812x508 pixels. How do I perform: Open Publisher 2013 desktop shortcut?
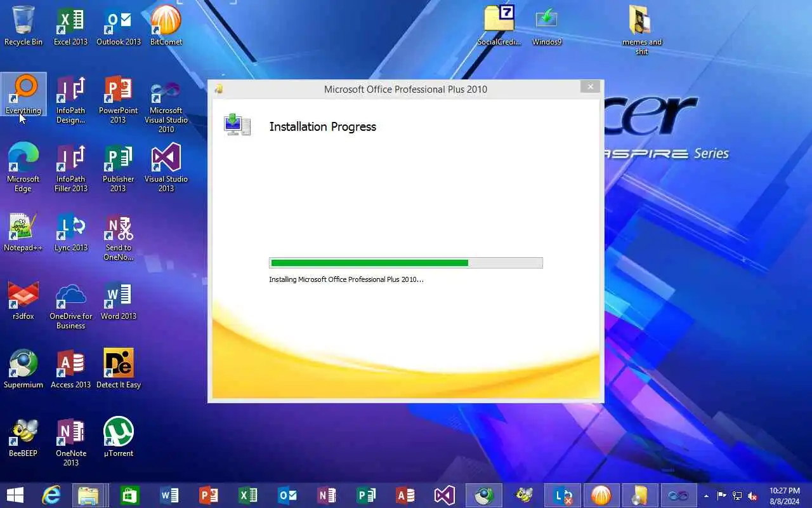coord(119,168)
